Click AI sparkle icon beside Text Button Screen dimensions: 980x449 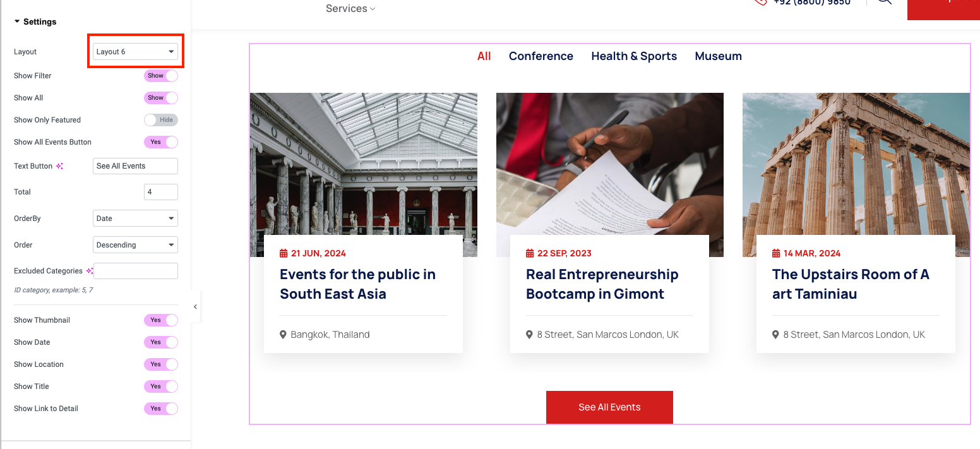[x=59, y=166]
